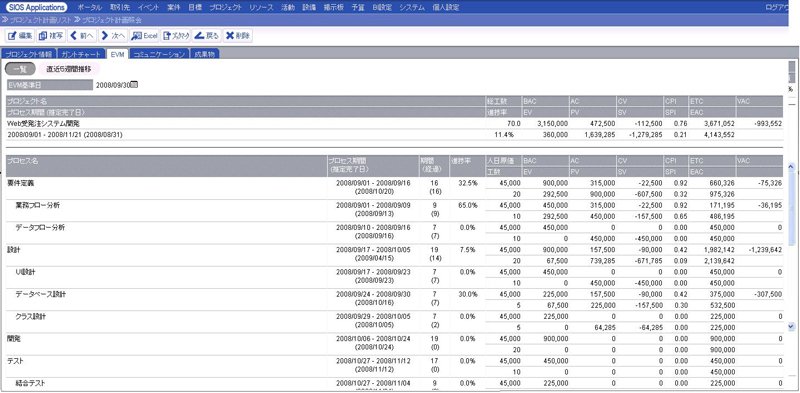Click project BAC value 3,150,000
Image resolution: width=800 pixels, height=393 pixels.
pyautogui.click(x=552, y=124)
